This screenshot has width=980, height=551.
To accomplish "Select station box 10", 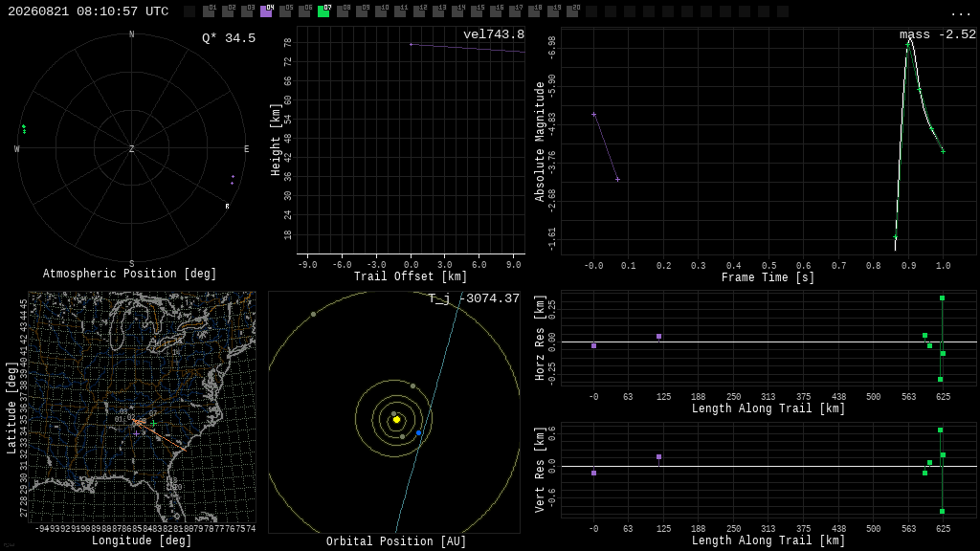I will pyautogui.click(x=381, y=11).
